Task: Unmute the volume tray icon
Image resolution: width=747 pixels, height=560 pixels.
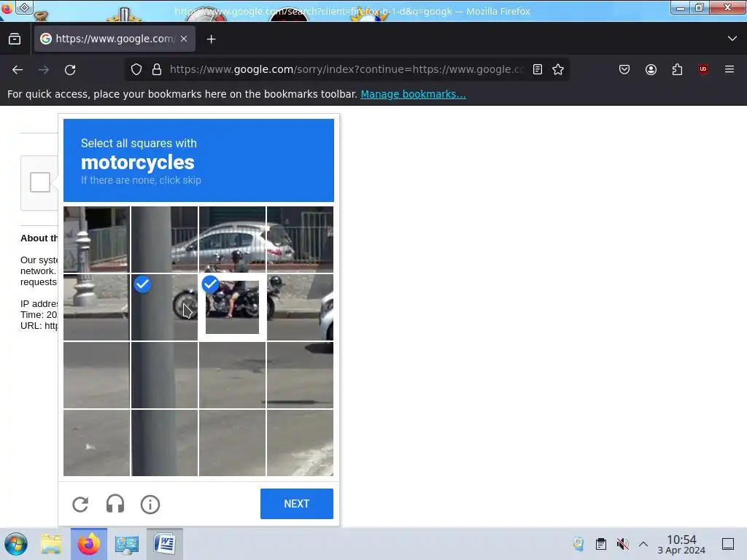Action: [622, 544]
